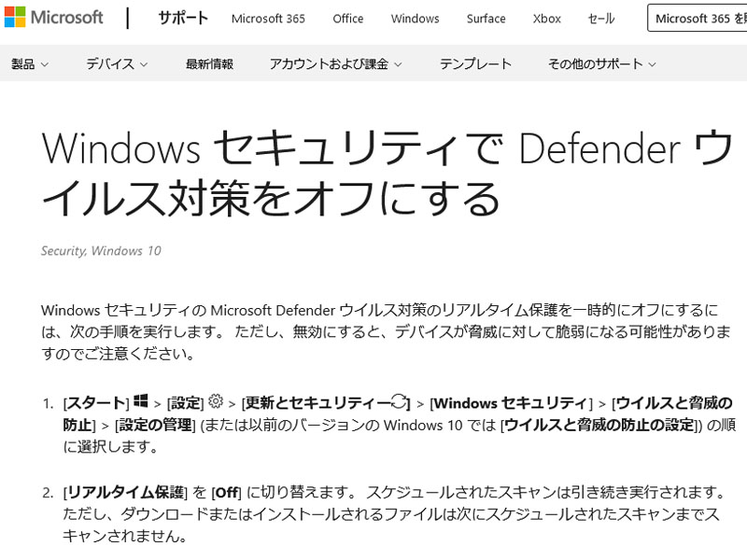
Task: Click bold ウイルスと脅威の防止の設定 text in step 1
Action: [x=599, y=425]
